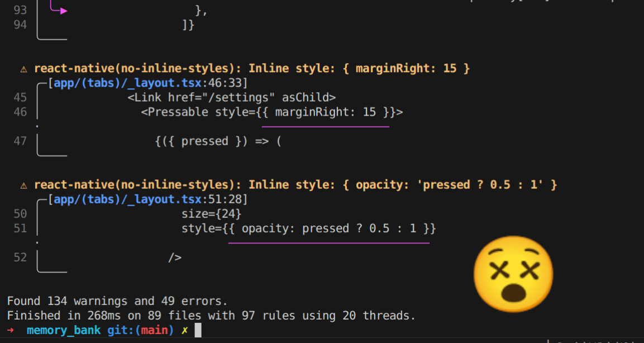
Task: Click the git:(main) branch indicator
Action: click(x=140, y=330)
